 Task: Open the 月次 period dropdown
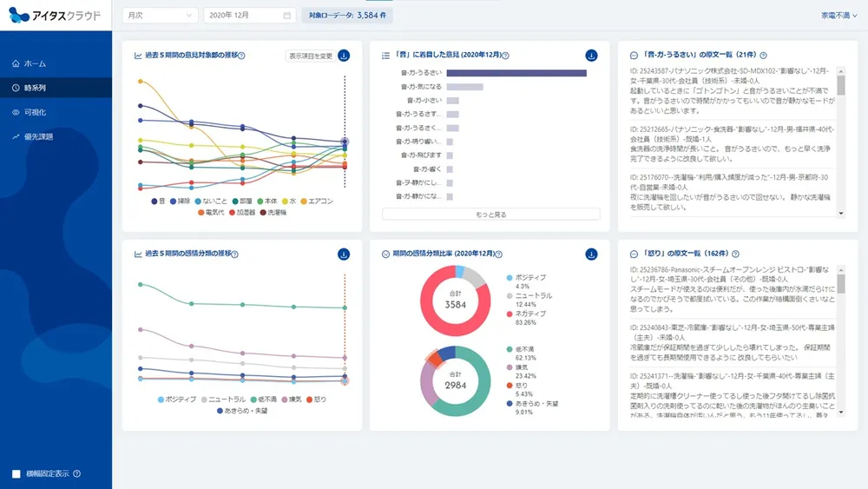pyautogui.click(x=160, y=16)
